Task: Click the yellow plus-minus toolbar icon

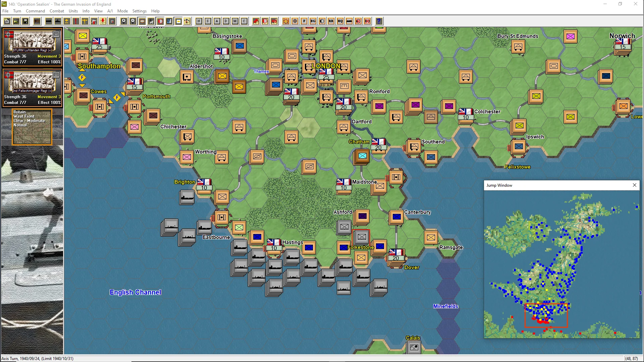Action: coord(67,21)
